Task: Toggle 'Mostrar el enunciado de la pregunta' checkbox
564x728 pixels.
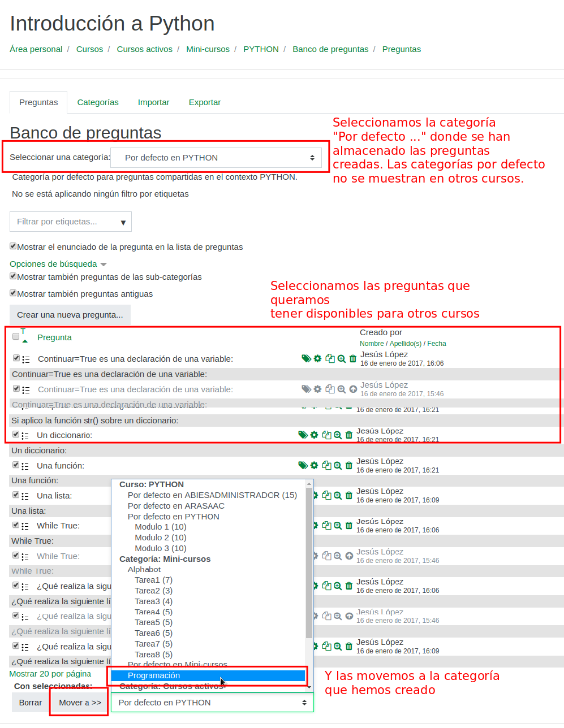Action: (13, 246)
